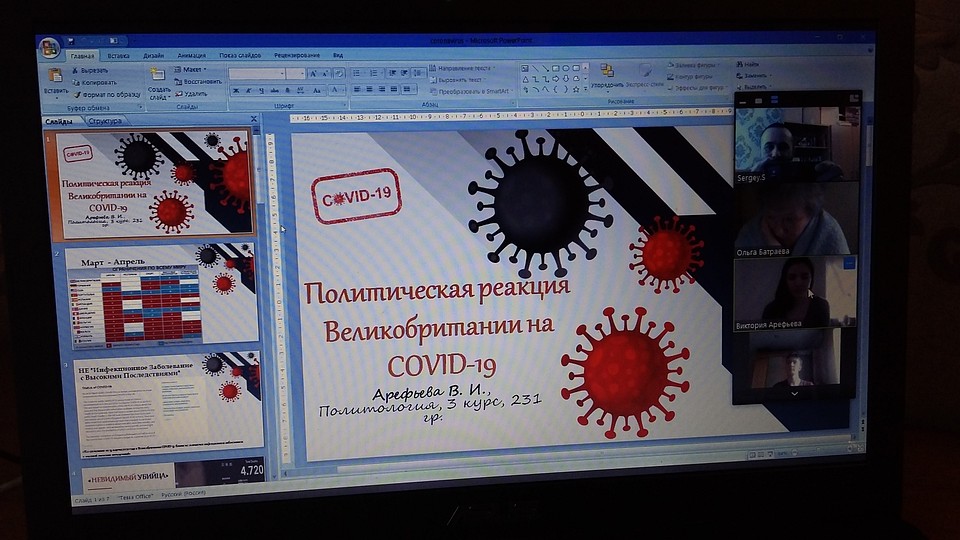Select slide 3 thumbnail about Инфекционное Заболевание
This screenshot has width=960, height=540.
168,401
